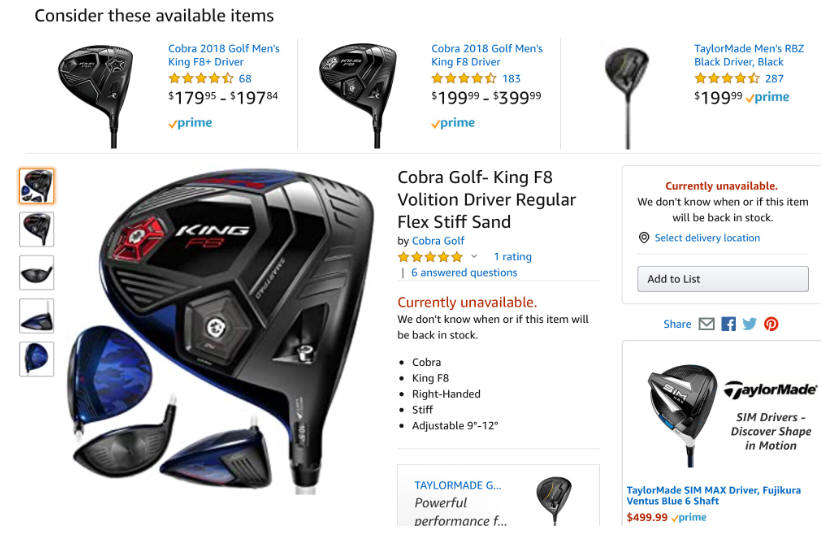This screenshot has height=543, width=821.
Task: Open Cobra 2018 King F8 Driver link
Action: coord(487,55)
